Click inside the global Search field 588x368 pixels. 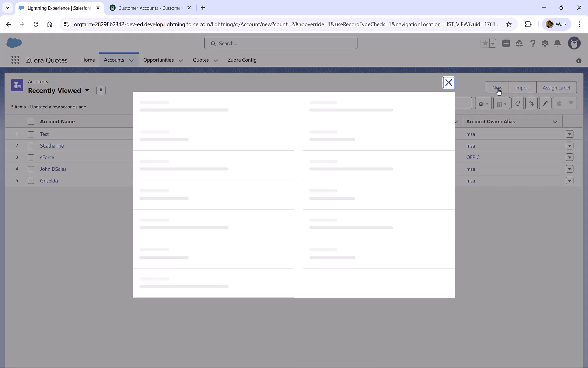pos(280,43)
